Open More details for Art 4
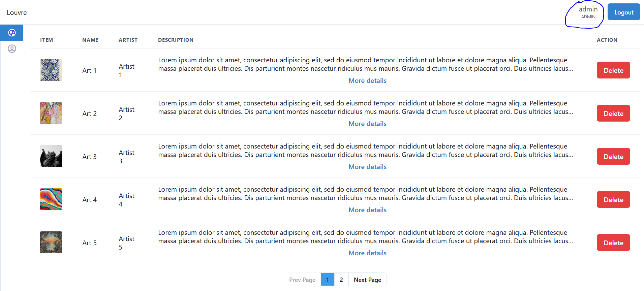This screenshot has width=644, height=291. coord(367,210)
